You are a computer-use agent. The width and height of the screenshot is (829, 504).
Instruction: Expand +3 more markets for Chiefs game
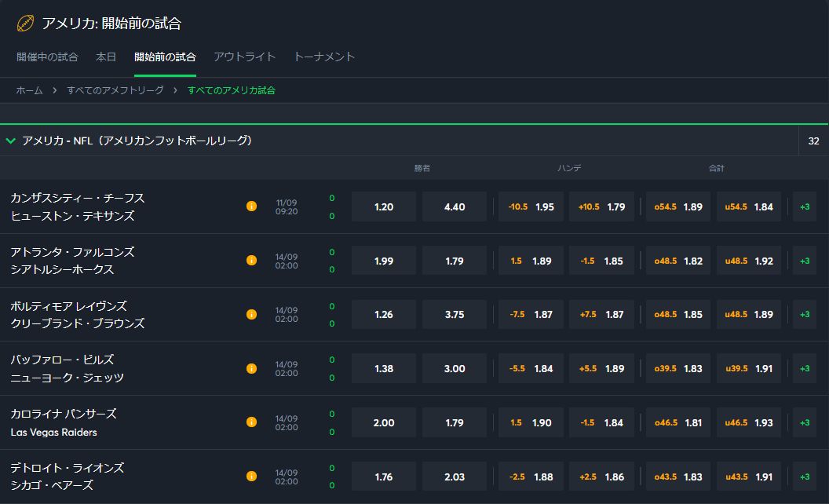click(805, 206)
